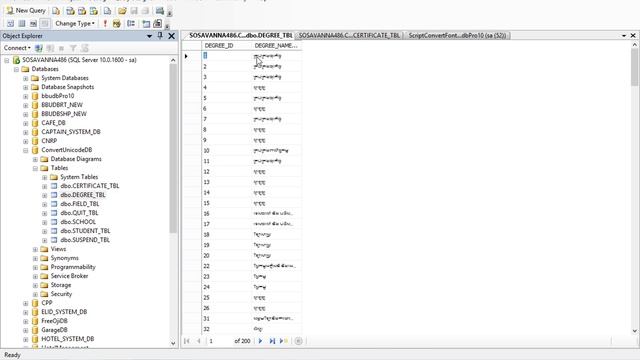
Task: Select dbo.QUIT_TBL in the tree
Action: 79,213
